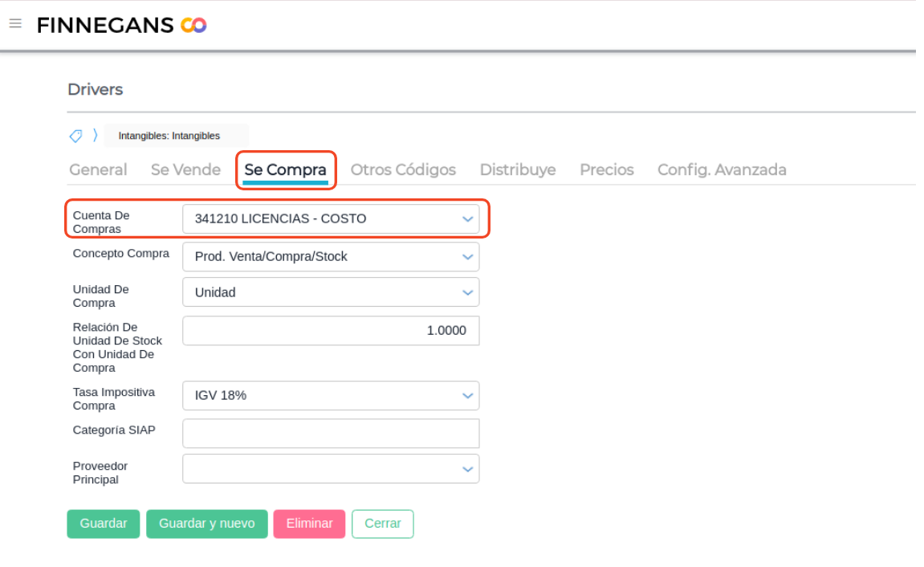Switch to the General tab

click(x=98, y=170)
